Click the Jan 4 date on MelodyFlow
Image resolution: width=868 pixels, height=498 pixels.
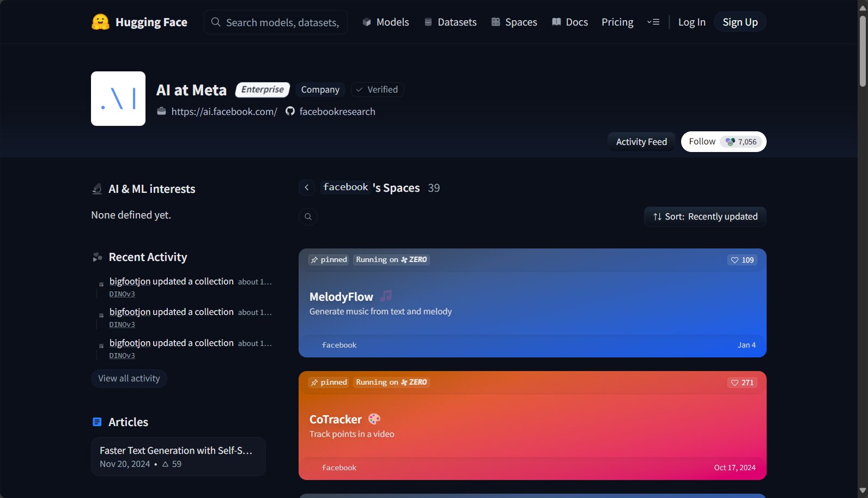(746, 345)
